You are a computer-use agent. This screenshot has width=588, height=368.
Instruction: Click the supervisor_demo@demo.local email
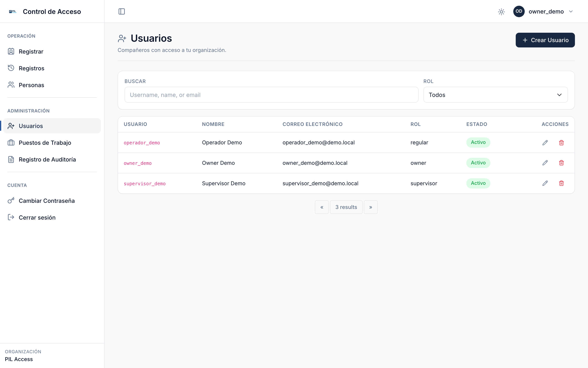click(320, 183)
